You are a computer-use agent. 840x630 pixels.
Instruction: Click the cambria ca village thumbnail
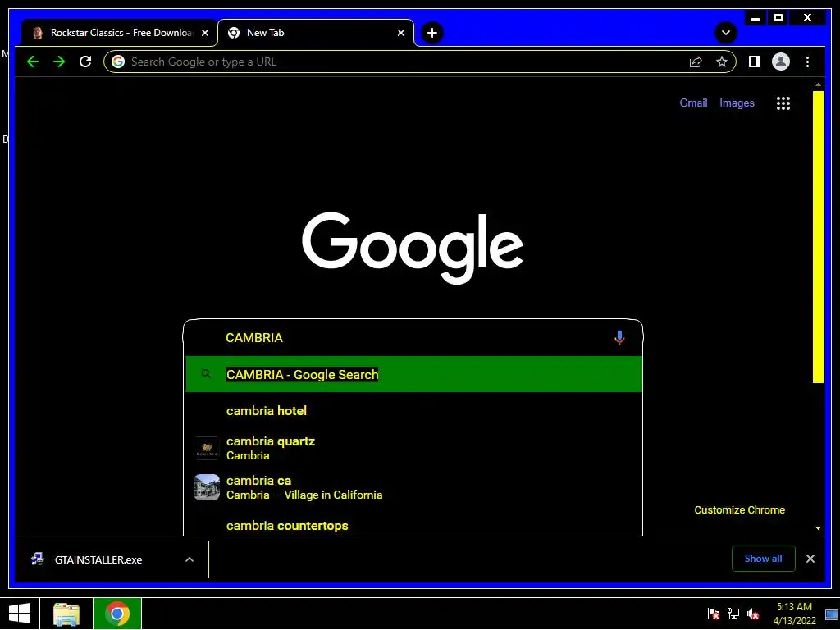point(207,487)
